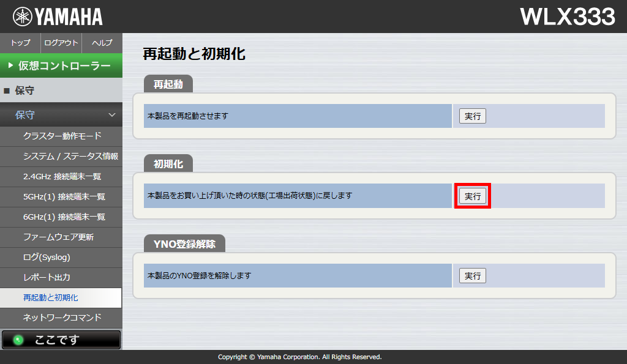Collapse the 保守 section chevron

pos(112,115)
